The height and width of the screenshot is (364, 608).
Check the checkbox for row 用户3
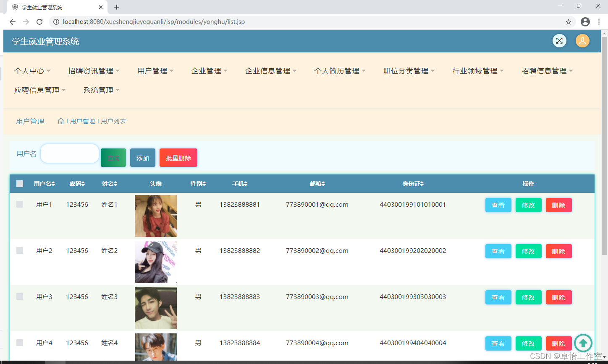(19, 296)
